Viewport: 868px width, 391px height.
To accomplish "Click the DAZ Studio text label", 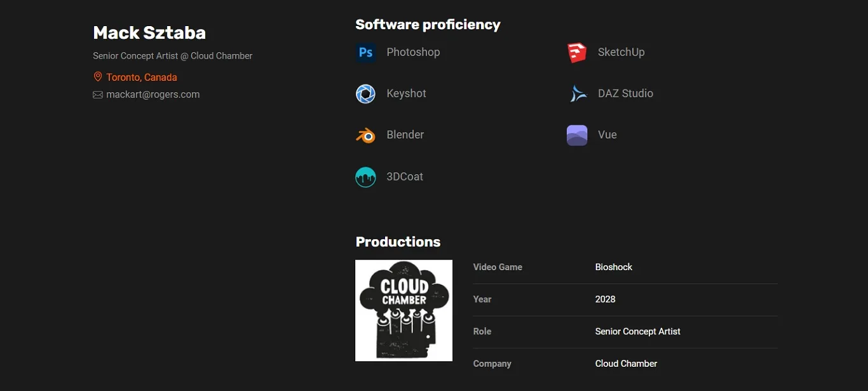I will 625,93.
